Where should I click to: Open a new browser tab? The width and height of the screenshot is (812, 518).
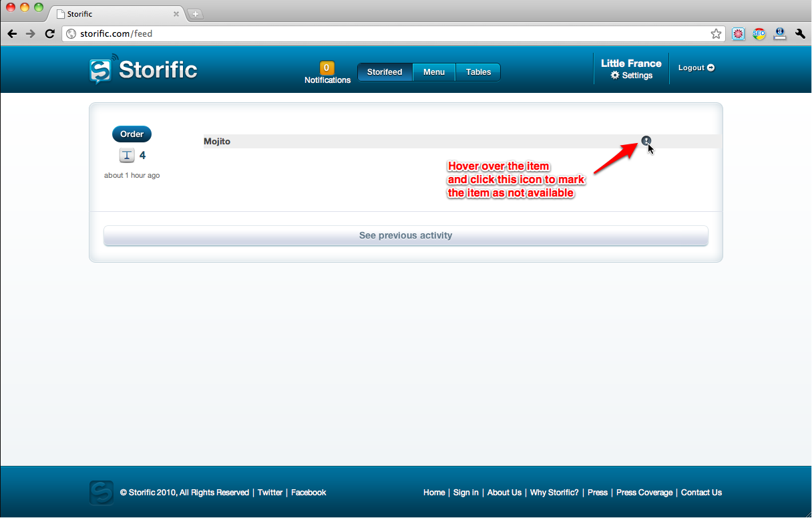pos(196,14)
